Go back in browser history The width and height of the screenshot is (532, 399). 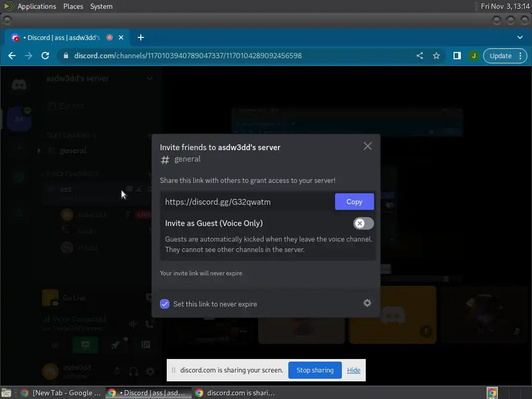(12, 56)
